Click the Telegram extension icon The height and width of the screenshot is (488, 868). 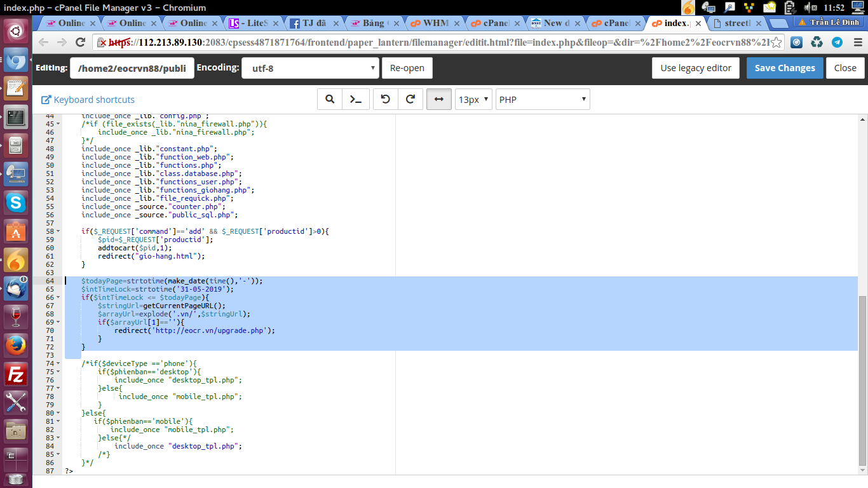(x=837, y=43)
